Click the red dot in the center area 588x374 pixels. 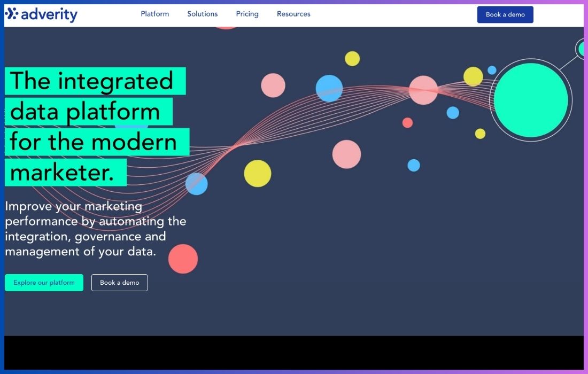[x=408, y=123]
